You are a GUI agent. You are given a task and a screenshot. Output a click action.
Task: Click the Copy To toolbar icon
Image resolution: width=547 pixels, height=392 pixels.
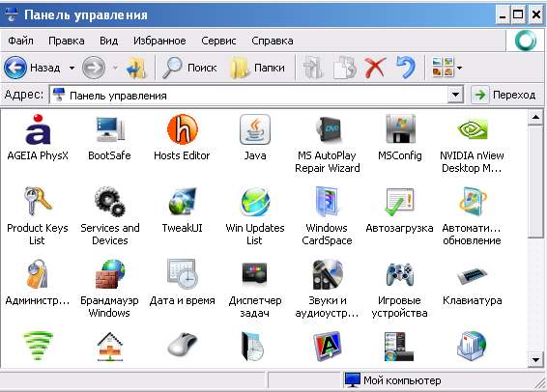[345, 68]
